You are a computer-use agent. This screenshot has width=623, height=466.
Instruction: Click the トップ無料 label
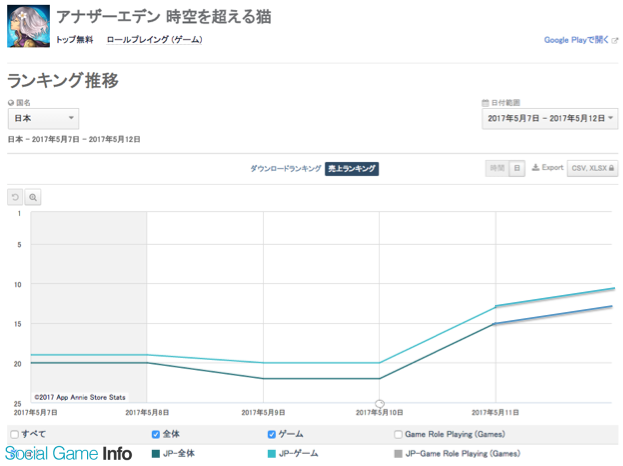pyautogui.click(x=74, y=40)
